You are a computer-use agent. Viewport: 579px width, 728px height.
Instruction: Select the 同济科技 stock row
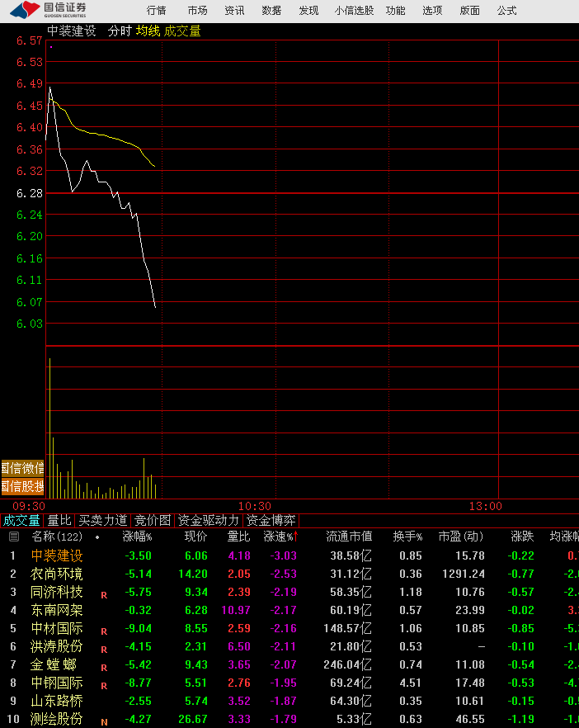pyautogui.click(x=289, y=592)
